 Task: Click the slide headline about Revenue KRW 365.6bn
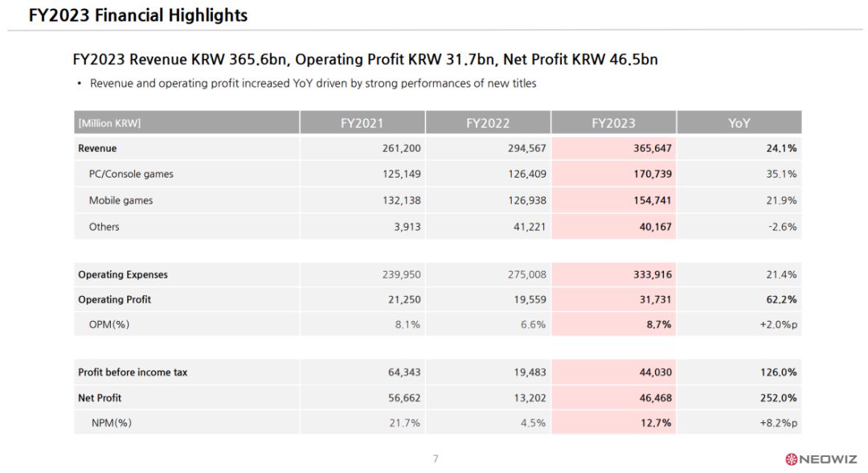(366, 60)
